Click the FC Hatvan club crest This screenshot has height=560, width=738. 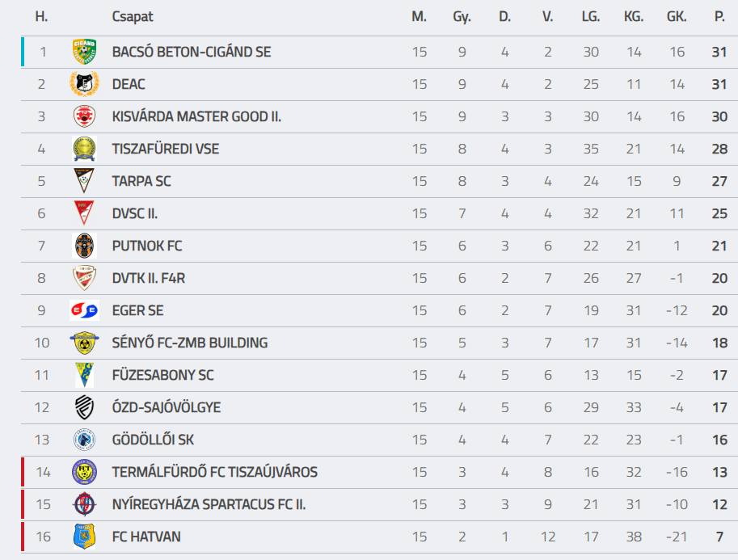pos(84,537)
